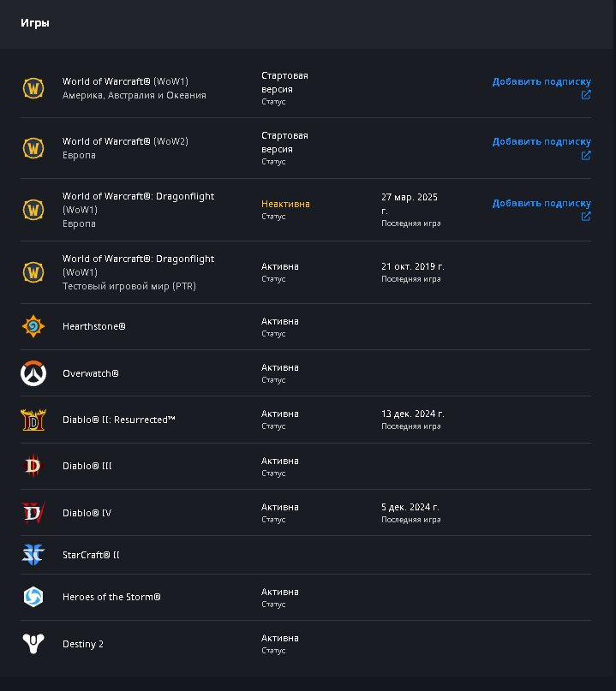The image size is (616, 691).
Task: Click the Dragonflight PTR game icon
Action: 33,272
